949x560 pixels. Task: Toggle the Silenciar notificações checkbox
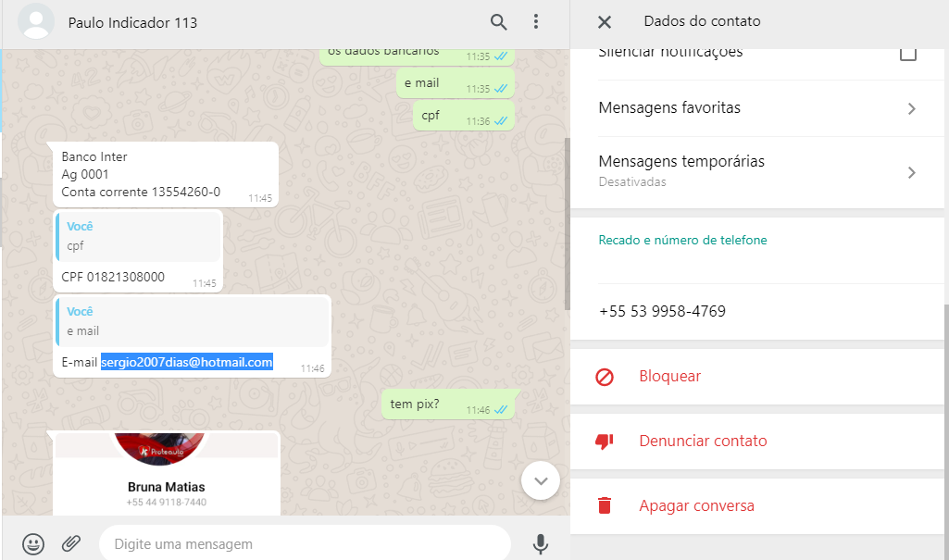pyautogui.click(x=908, y=53)
